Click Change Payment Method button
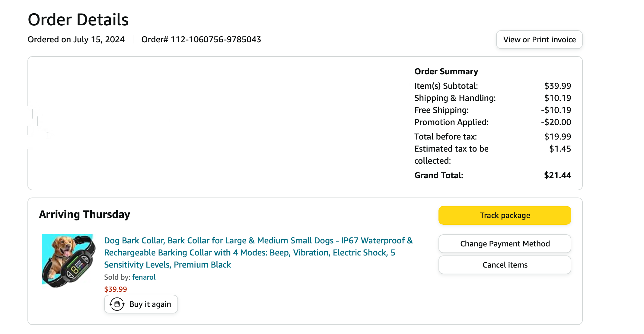Viewport: 644px width, 334px height. click(505, 244)
